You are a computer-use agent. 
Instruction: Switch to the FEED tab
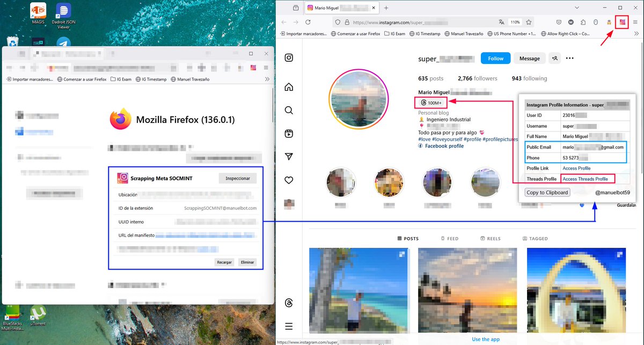point(449,238)
